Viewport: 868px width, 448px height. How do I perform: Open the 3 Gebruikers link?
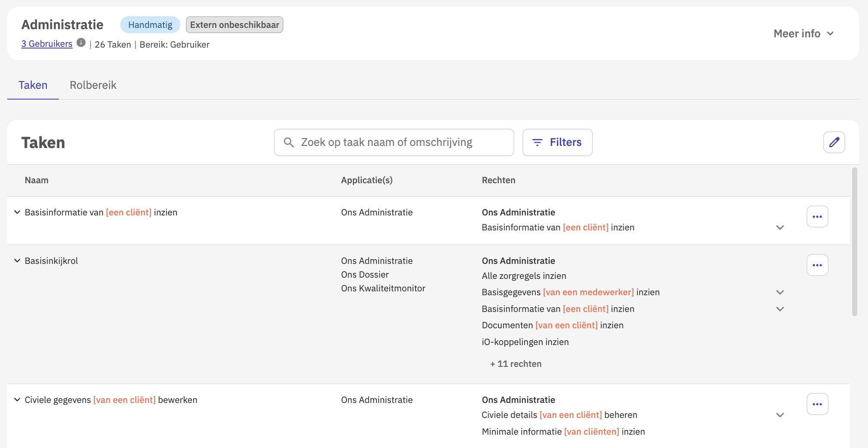pyautogui.click(x=47, y=44)
